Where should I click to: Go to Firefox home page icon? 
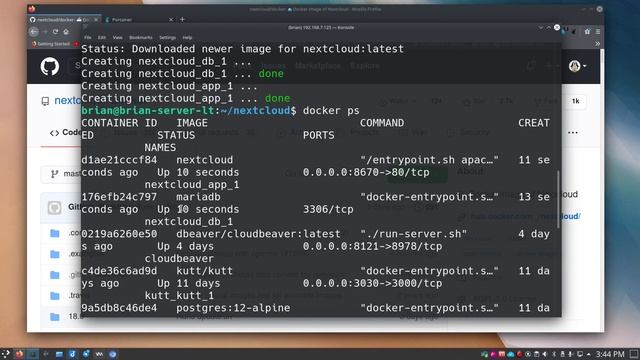pos(66,31)
